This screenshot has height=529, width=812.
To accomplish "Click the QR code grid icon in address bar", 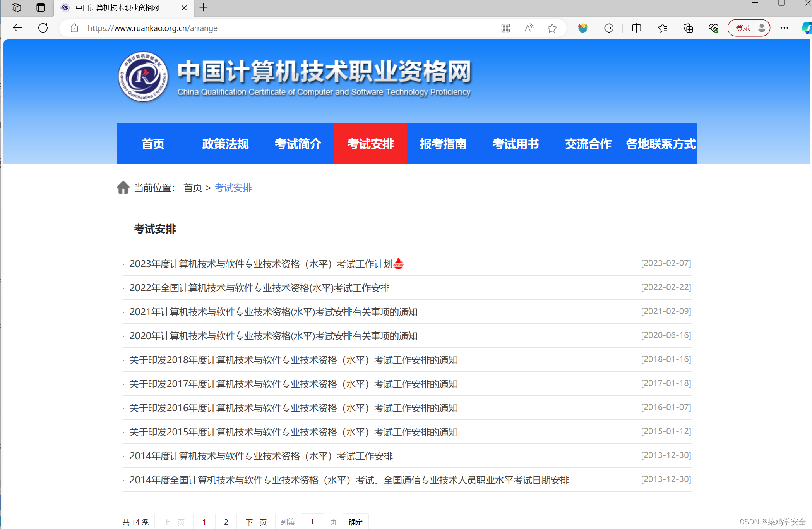I will pyautogui.click(x=505, y=28).
